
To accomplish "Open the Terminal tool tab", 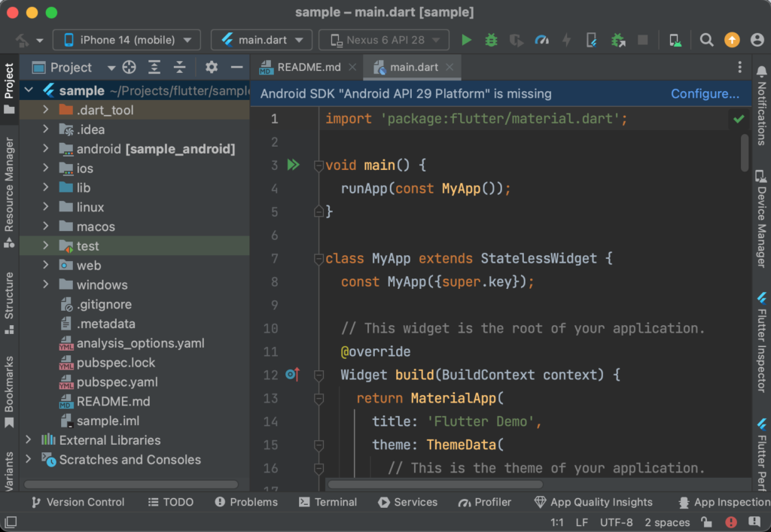I will [328, 502].
